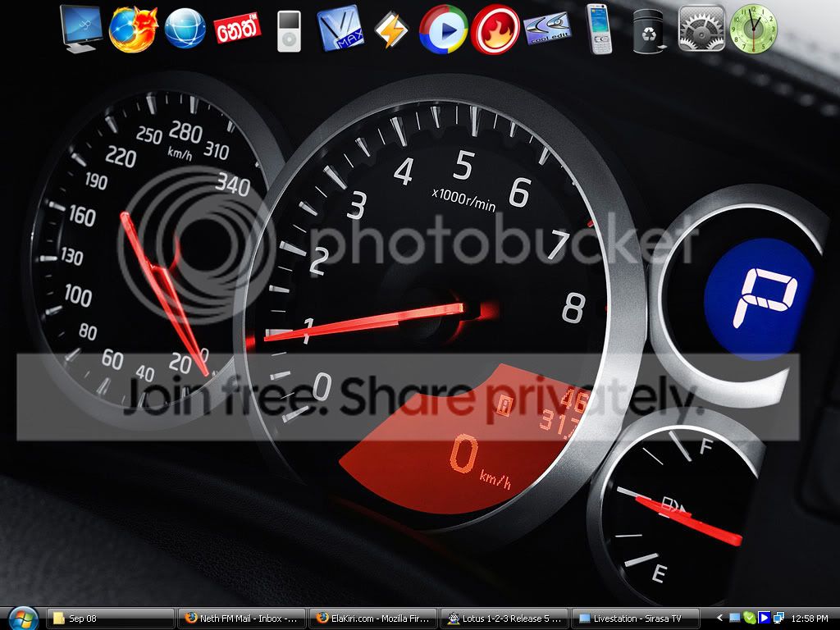This screenshot has width=840, height=630.
Task: Open the V MAX application icon
Action: (x=340, y=28)
